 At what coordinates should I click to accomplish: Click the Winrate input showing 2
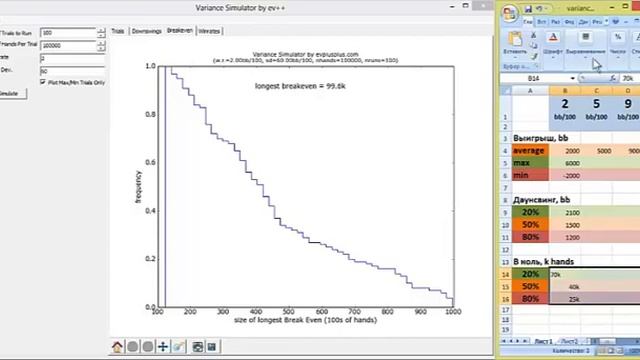72,59
